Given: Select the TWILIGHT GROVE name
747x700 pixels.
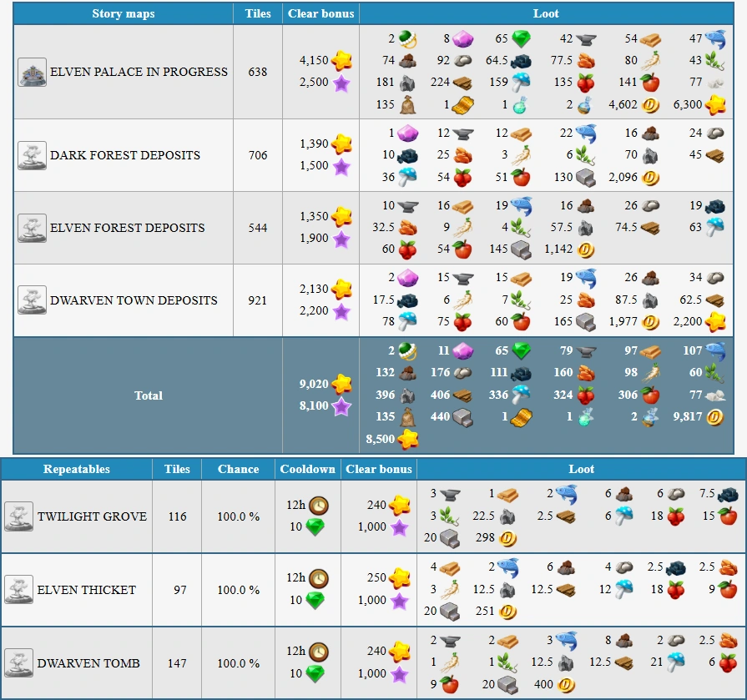Looking at the screenshot, I should [92, 516].
